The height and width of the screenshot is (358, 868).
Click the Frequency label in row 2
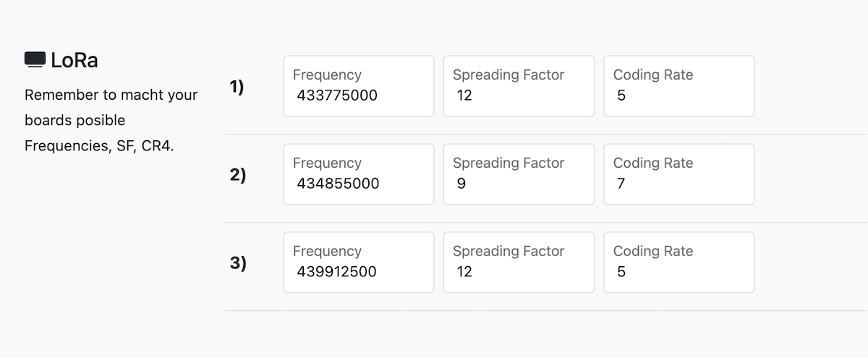click(x=327, y=163)
